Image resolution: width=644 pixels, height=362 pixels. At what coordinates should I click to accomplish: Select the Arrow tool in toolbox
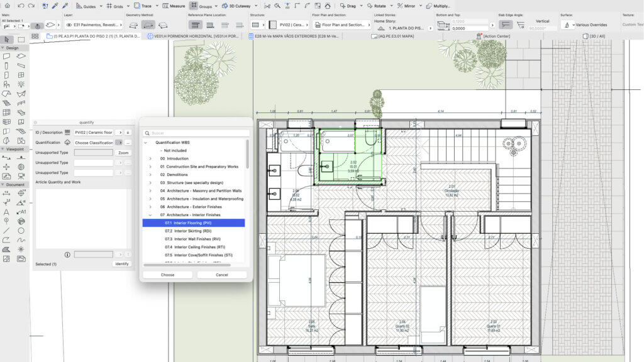click(6, 40)
